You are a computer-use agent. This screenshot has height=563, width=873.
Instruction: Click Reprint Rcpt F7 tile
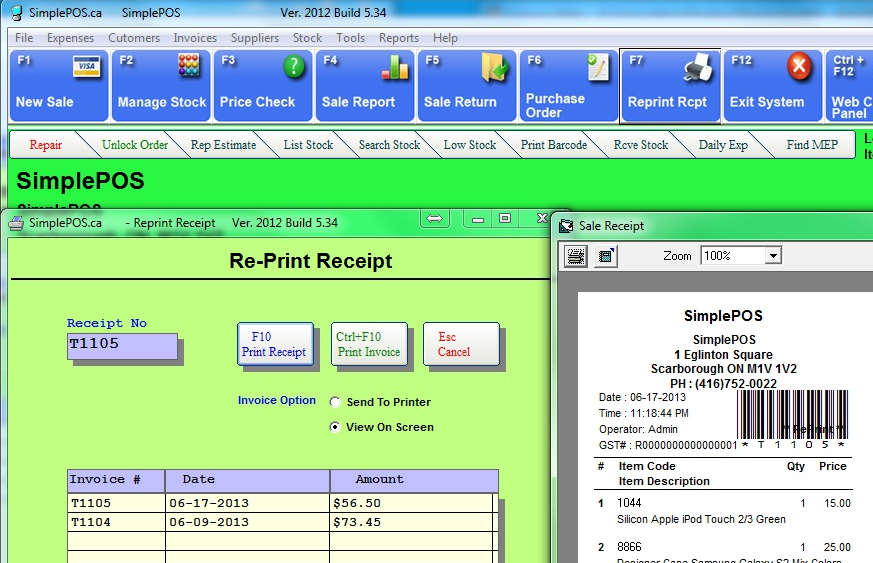tap(670, 85)
